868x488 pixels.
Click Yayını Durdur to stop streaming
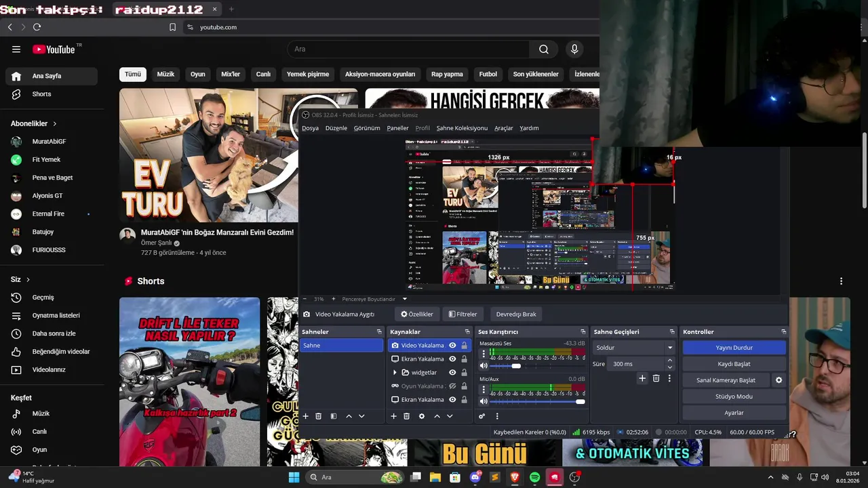pyautogui.click(x=734, y=347)
